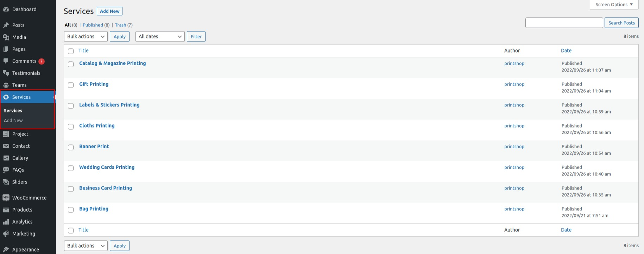Open the Wedding Cards Printing service link
Image resolution: width=644 pixels, height=254 pixels.
[x=107, y=167]
